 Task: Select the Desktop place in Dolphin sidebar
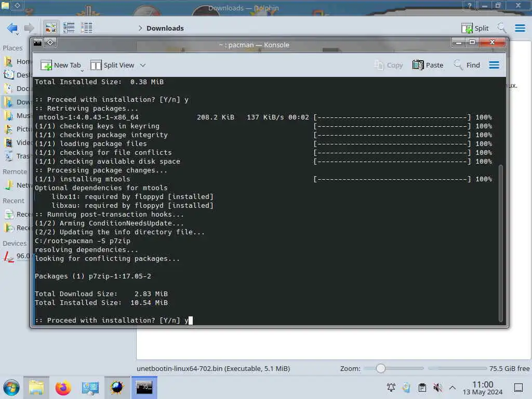tap(18, 75)
